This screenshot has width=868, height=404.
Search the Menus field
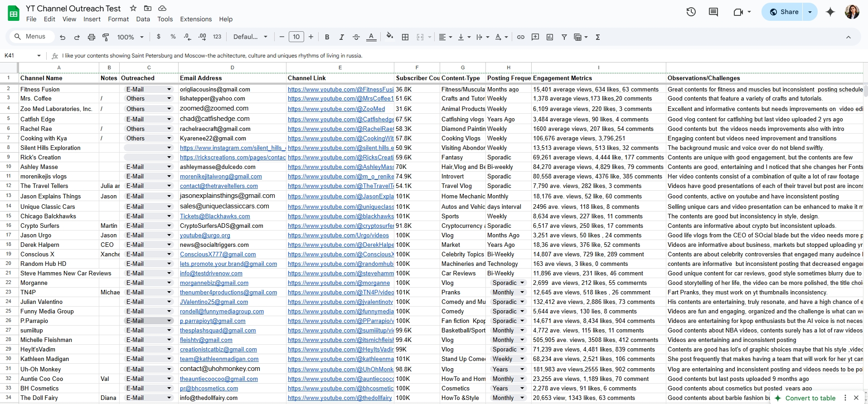coord(32,37)
